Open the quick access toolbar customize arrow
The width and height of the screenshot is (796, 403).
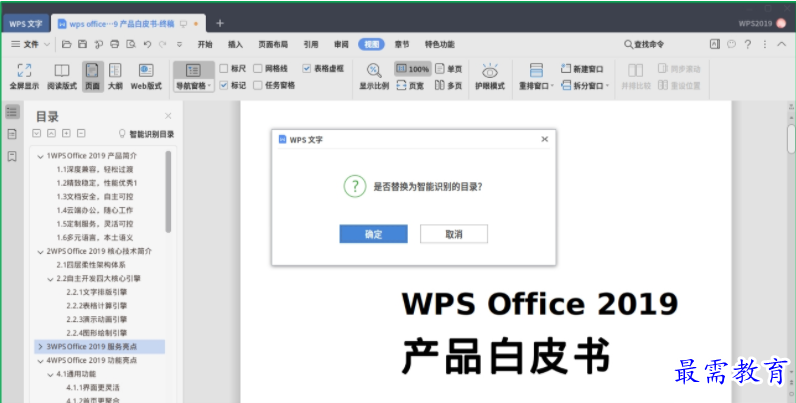[179, 45]
